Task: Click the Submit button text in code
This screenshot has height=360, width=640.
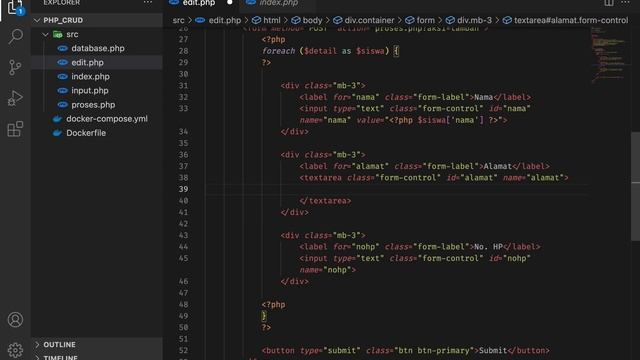Action: pyautogui.click(x=493, y=351)
